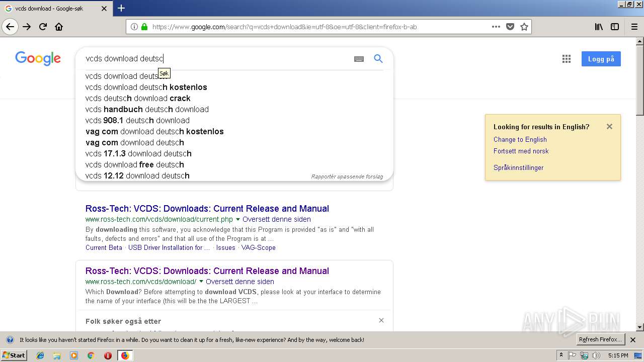
Task: Click Fortsett med norsk link
Action: pyautogui.click(x=521, y=151)
